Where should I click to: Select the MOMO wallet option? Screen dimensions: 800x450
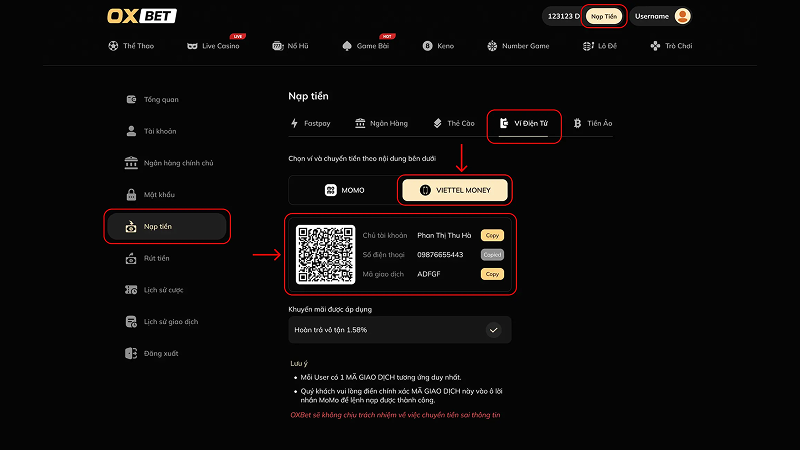(x=344, y=190)
